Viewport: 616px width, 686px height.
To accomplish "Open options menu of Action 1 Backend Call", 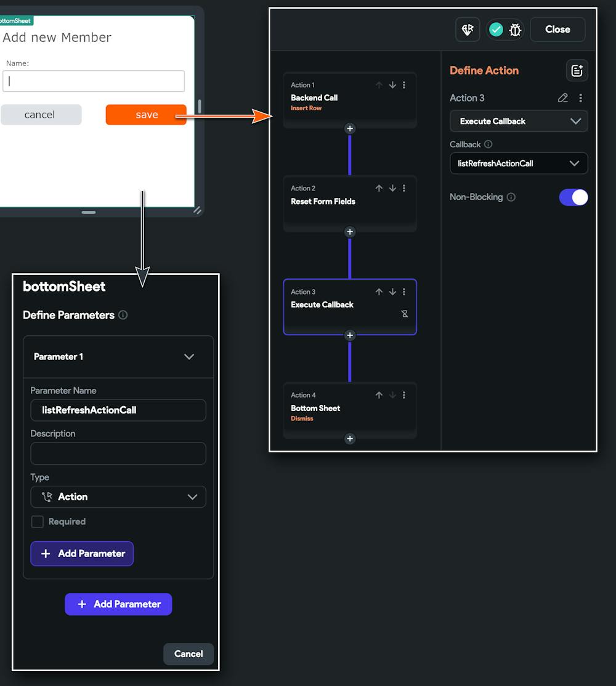I will 404,85.
